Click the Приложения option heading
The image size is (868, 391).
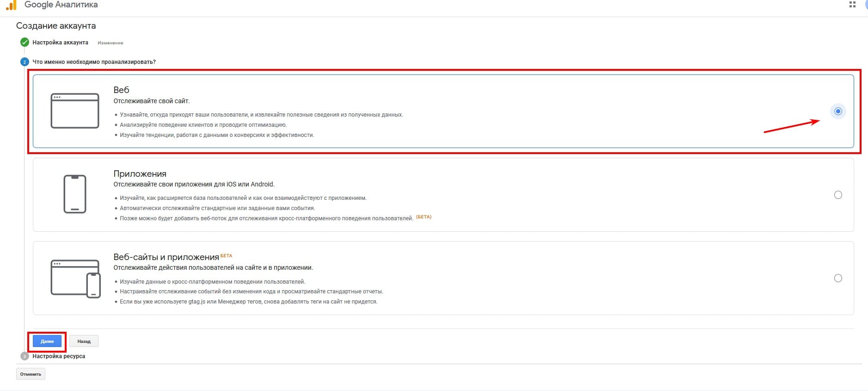tap(140, 174)
